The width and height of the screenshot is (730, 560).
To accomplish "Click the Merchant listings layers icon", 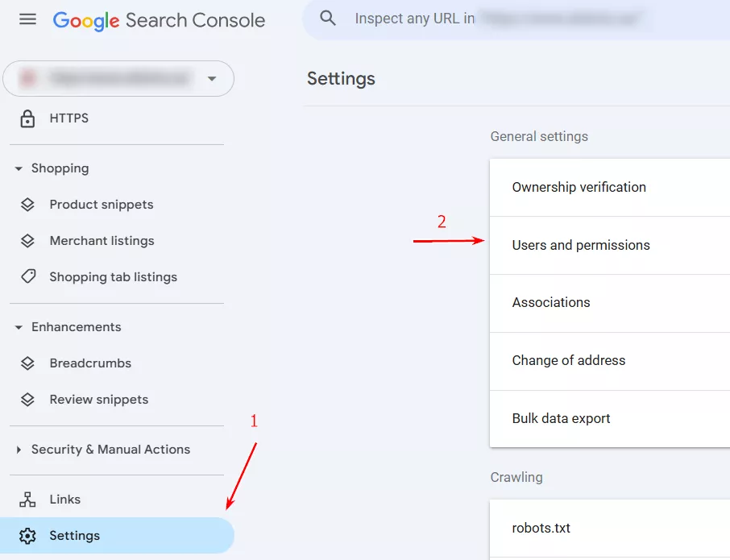I will pyautogui.click(x=28, y=241).
